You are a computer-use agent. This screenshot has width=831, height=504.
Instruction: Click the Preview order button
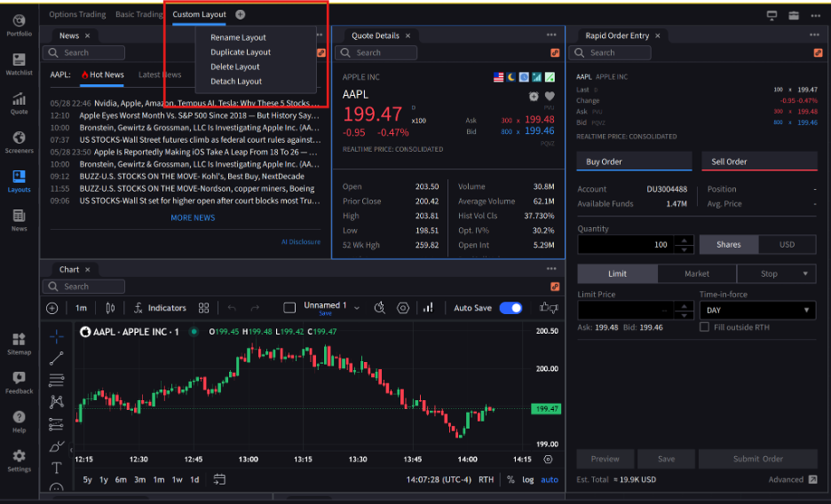tap(605, 459)
